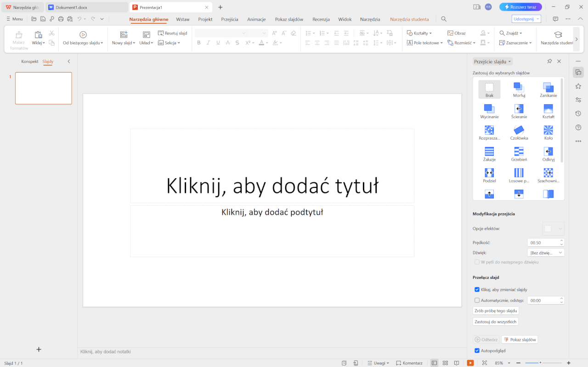This screenshot has width=588, height=367.
Task: Choose the Wycinanie transition
Action: click(x=489, y=111)
